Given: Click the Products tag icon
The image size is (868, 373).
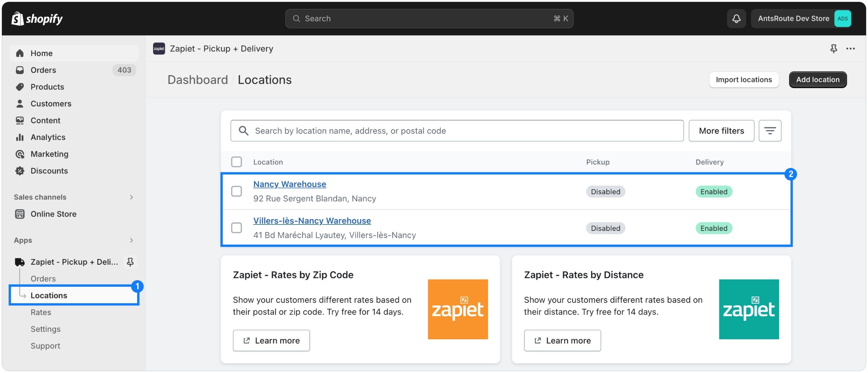Looking at the screenshot, I should point(20,87).
